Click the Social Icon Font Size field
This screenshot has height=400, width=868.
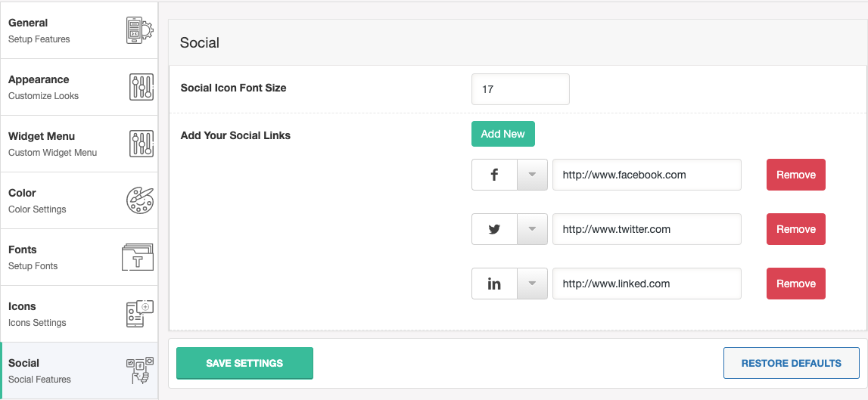[x=520, y=89]
